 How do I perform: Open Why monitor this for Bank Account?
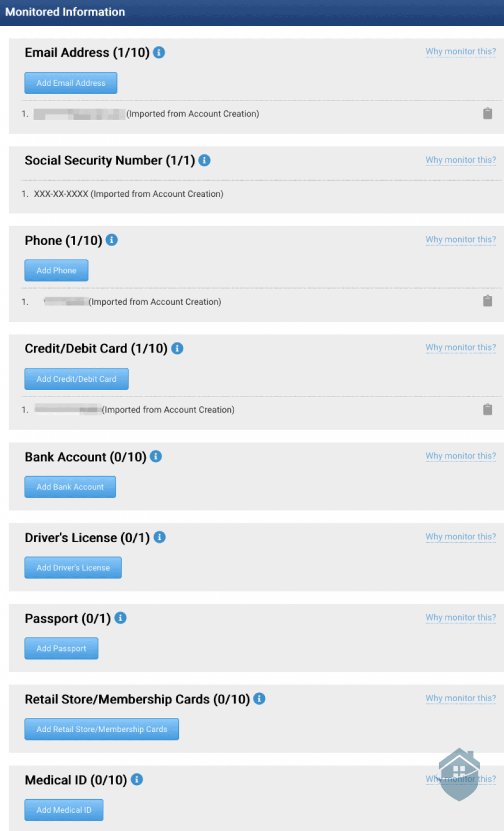point(460,456)
